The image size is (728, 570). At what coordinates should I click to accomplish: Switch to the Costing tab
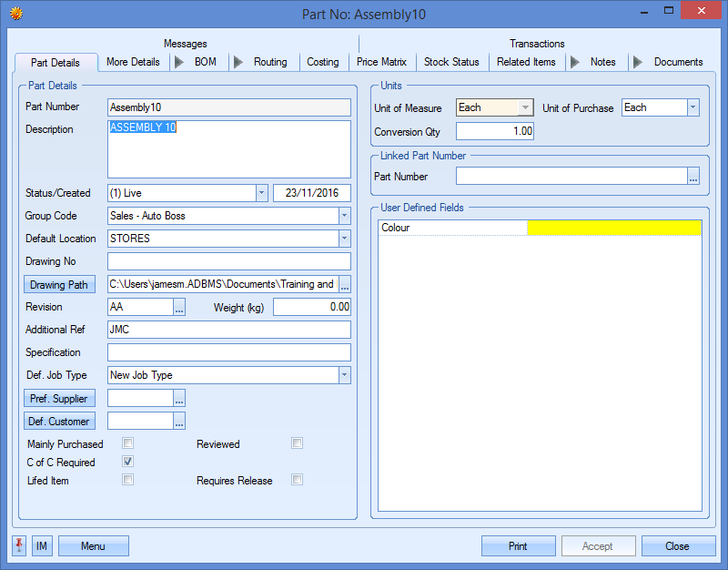click(x=322, y=62)
